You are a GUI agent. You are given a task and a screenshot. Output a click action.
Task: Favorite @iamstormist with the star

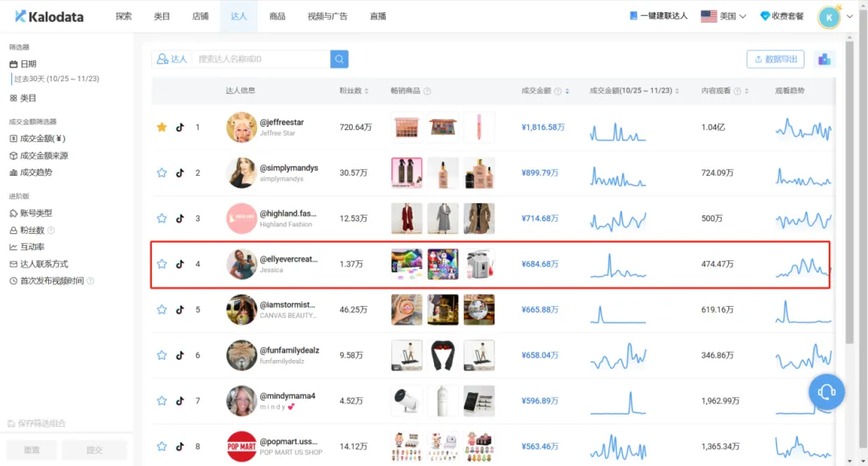tap(162, 309)
